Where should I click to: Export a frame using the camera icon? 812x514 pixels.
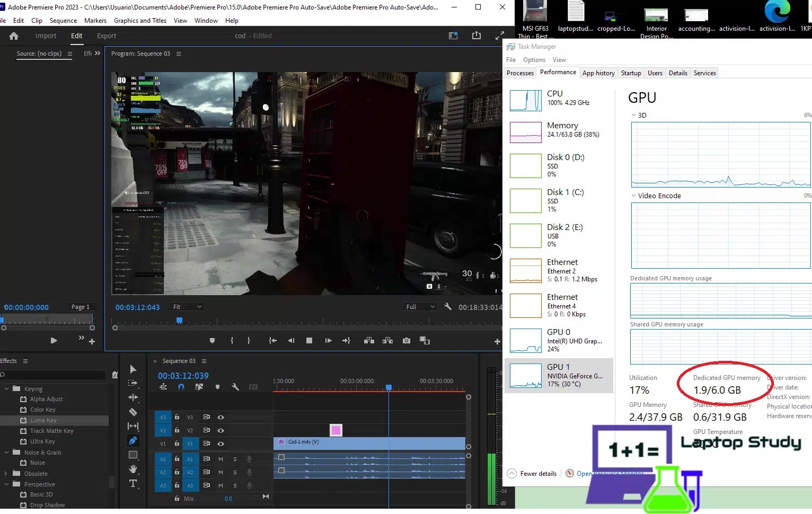point(407,340)
